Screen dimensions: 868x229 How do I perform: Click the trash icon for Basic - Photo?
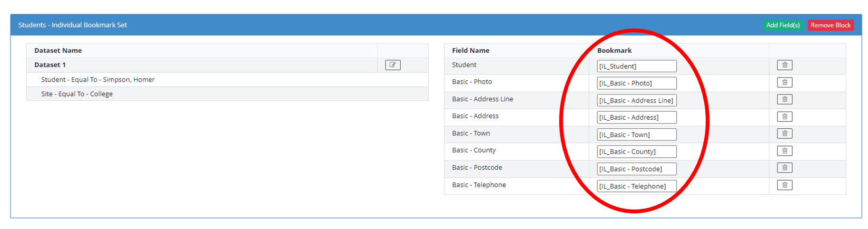pyautogui.click(x=784, y=83)
